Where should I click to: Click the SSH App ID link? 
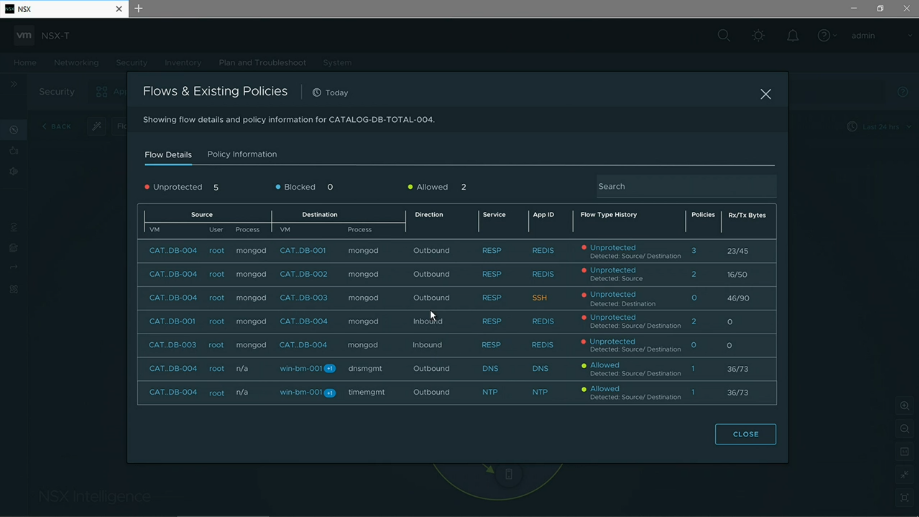click(539, 298)
